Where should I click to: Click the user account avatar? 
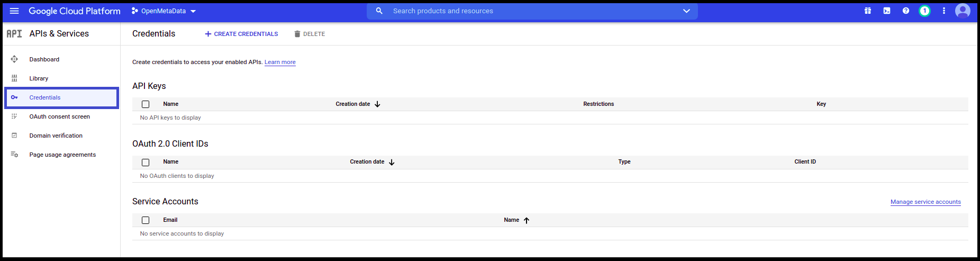pos(963,11)
